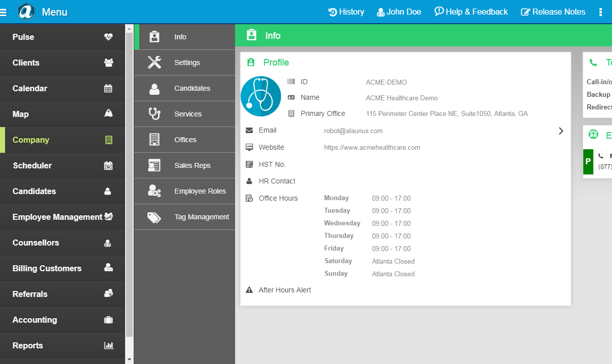Click the Sales Reps icon
Image resolution: width=612 pixels, height=364 pixels.
click(154, 165)
